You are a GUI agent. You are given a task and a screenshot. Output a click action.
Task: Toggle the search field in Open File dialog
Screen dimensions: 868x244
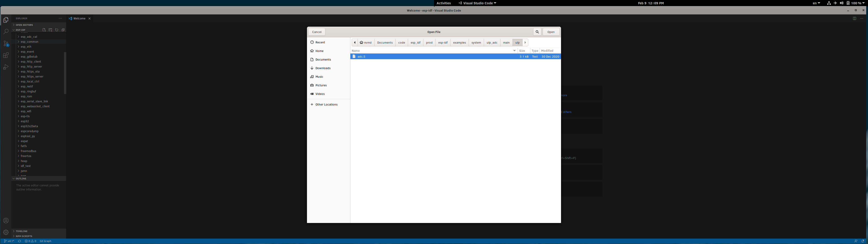pos(537,32)
